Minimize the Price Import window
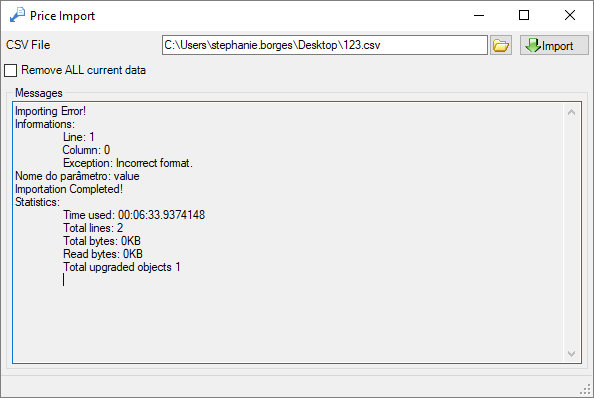 (x=479, y=16)
